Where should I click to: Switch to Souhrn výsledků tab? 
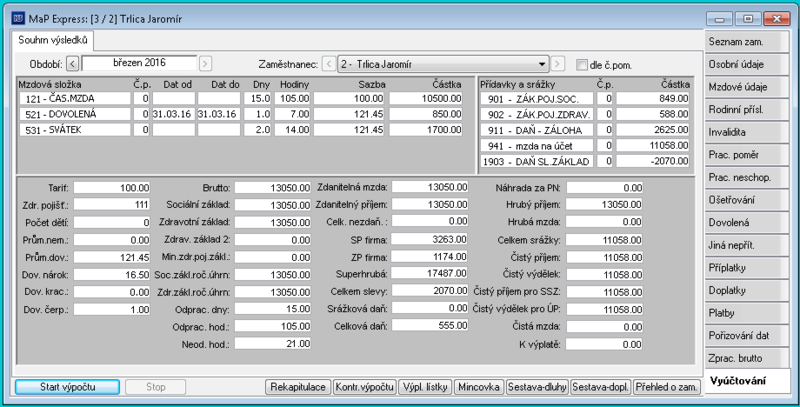click(53, 40)
